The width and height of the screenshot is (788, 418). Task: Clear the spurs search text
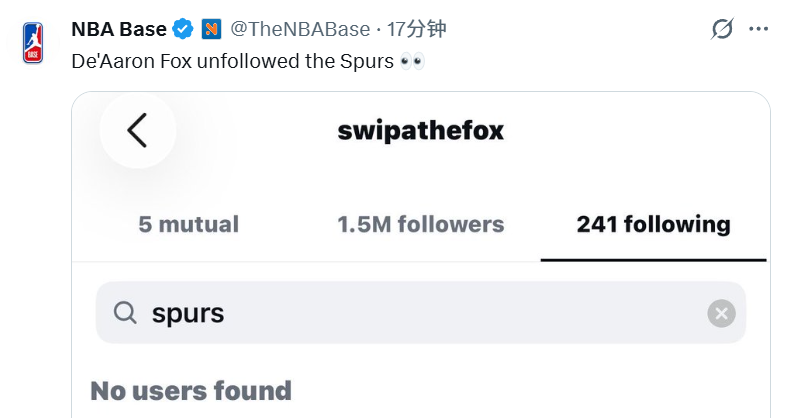click(721, 314)
